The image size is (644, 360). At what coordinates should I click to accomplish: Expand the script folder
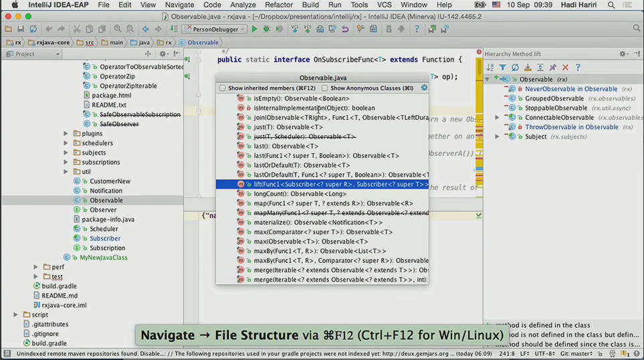[15, 314]
